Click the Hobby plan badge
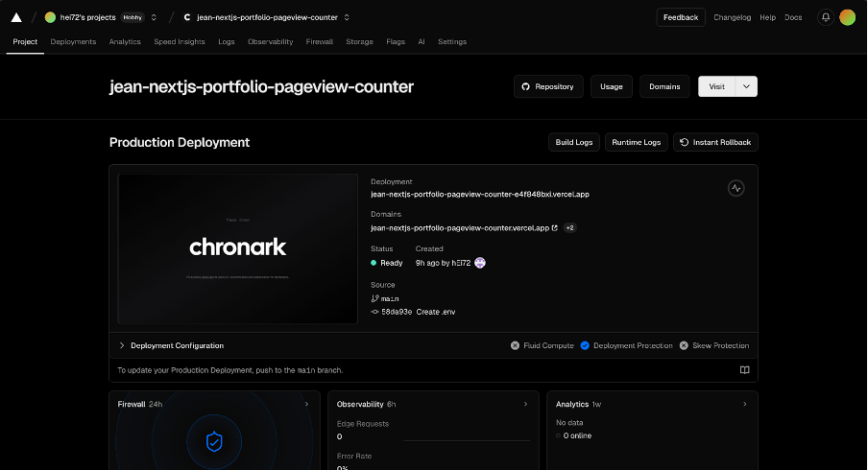 pyautogui.click(x=133, y=17)
